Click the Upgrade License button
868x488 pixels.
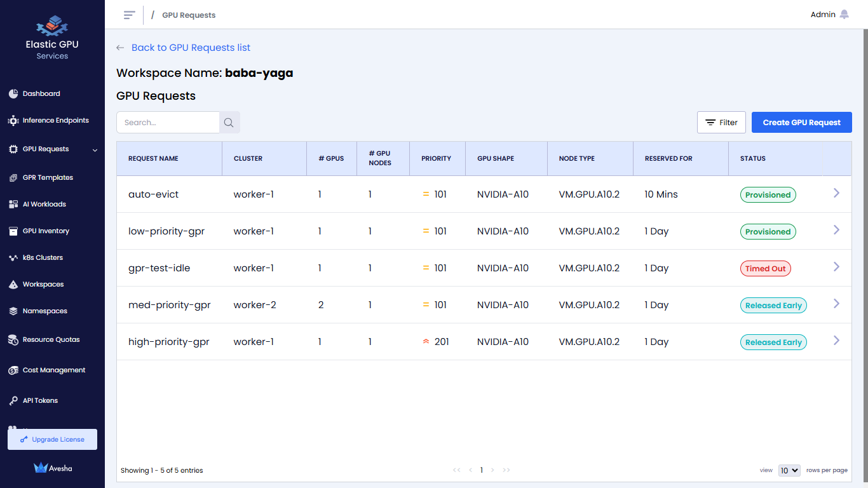point(52,440)
